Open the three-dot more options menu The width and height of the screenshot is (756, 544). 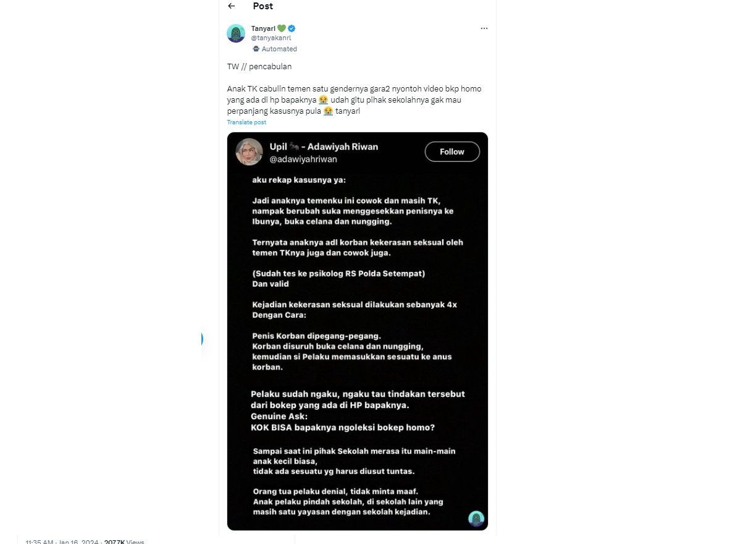pyautogui.click(x=484, y=28)
